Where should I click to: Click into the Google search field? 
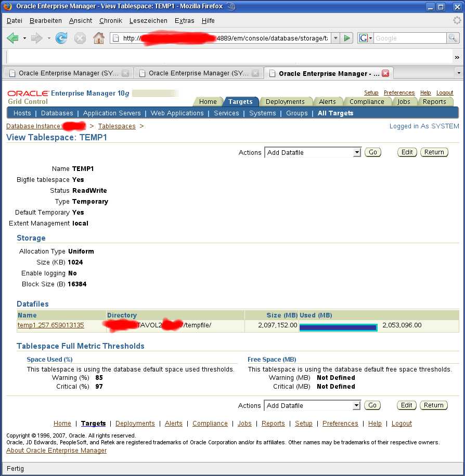[410, 38]
